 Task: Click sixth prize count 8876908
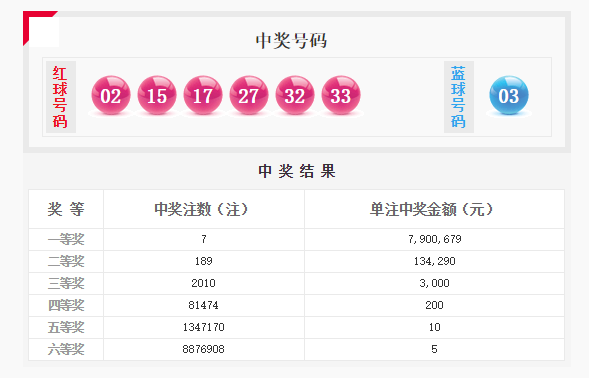click(203, 349)
